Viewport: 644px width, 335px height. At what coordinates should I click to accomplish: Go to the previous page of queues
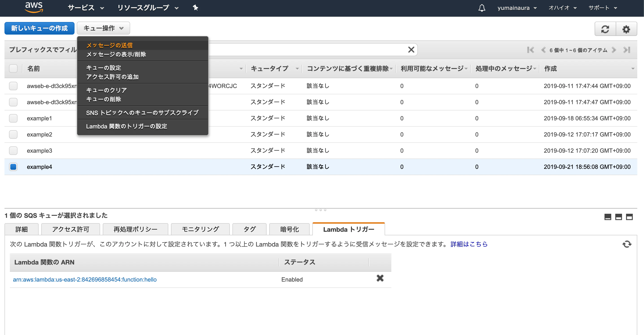coord(543,50)
